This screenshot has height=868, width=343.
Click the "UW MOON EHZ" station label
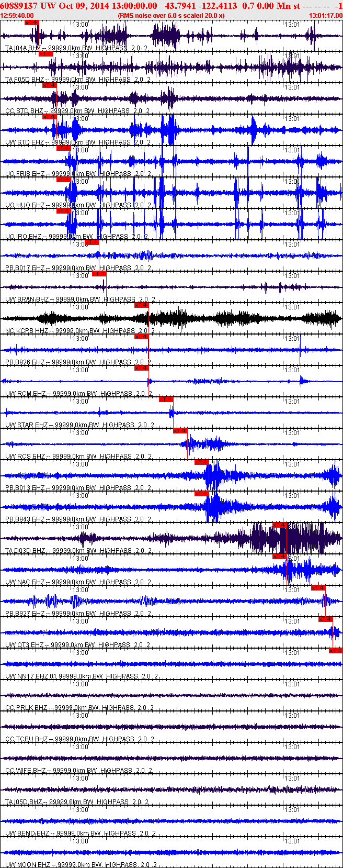click(x=28, y=864)
